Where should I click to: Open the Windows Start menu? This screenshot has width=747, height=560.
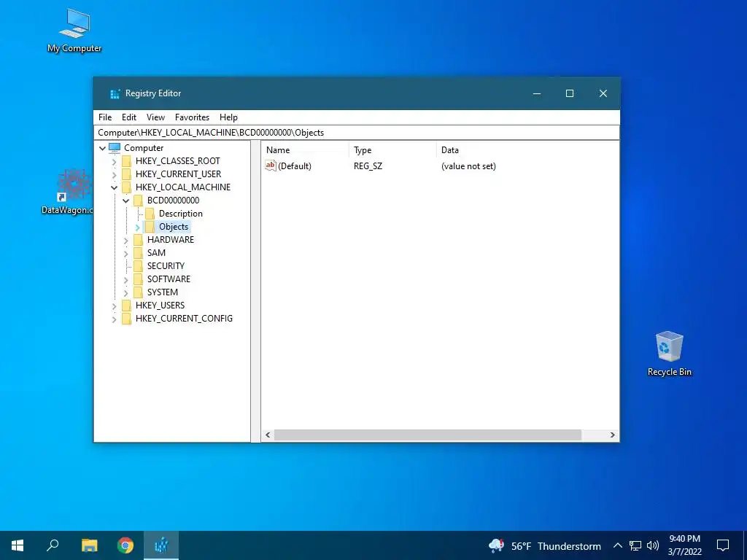pyautogui.click(x=18, y=545)
